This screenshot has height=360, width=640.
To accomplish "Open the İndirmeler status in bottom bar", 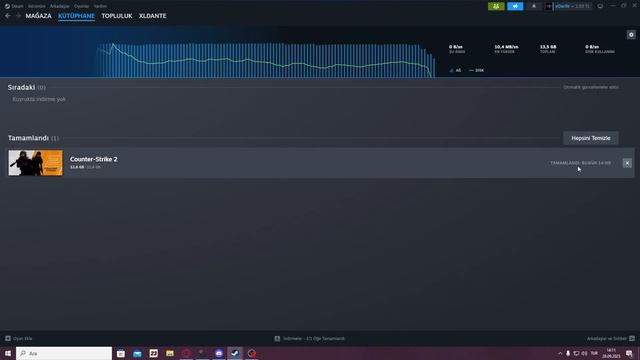I will point(309,338).
